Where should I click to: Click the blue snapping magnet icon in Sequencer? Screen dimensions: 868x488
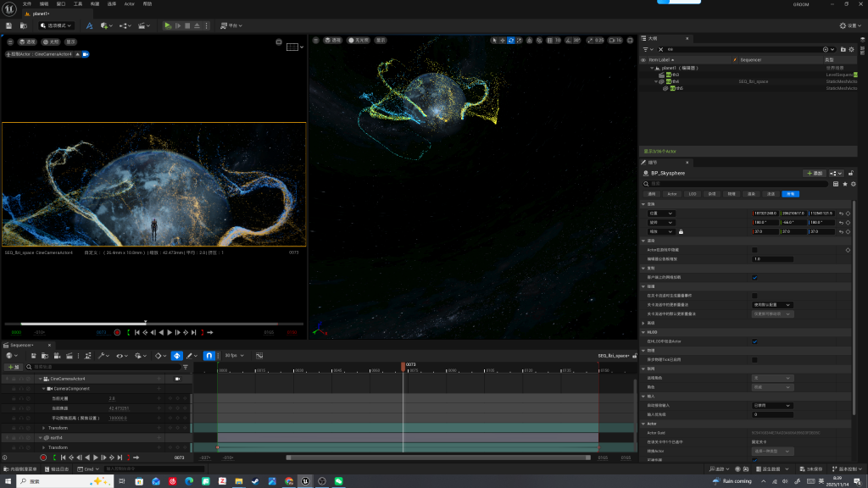pyautogui.click(x=209, y=356)
